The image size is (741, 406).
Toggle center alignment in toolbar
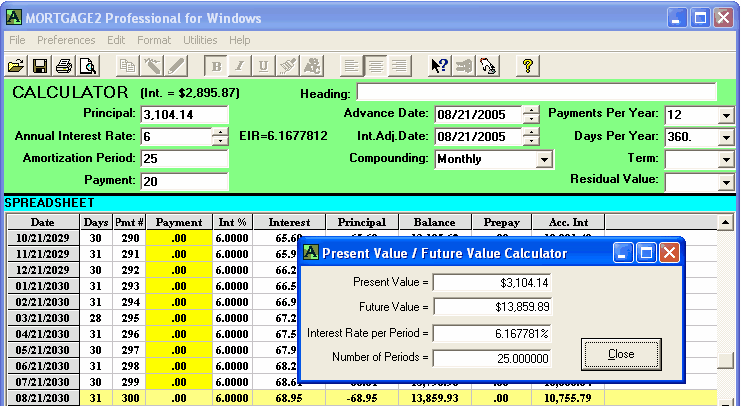click(x=376, y=66)
